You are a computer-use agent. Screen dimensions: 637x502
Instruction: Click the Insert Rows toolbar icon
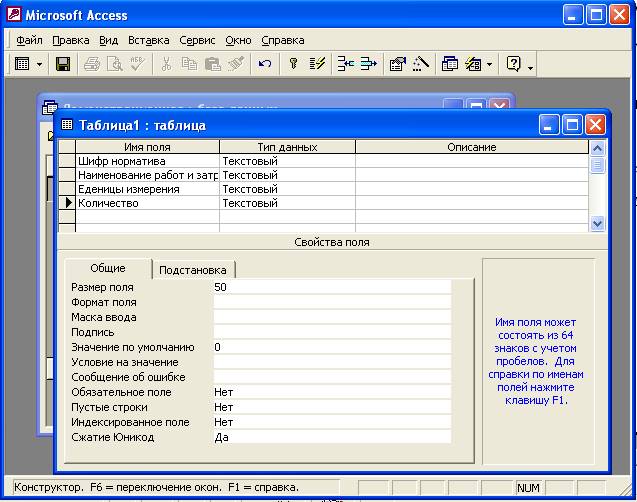(345, 64)
